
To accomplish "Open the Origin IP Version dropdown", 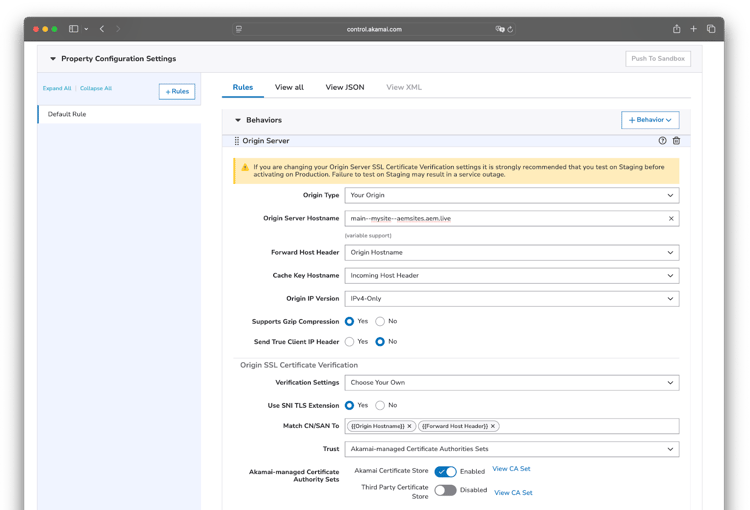I will pyautogui.click(x=512, y=299).
